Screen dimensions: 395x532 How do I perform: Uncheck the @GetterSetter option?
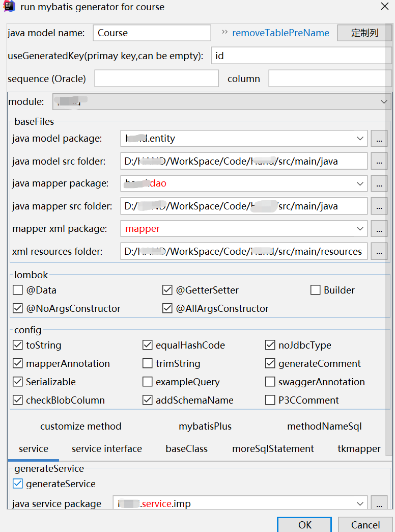[x=167, y=290]
